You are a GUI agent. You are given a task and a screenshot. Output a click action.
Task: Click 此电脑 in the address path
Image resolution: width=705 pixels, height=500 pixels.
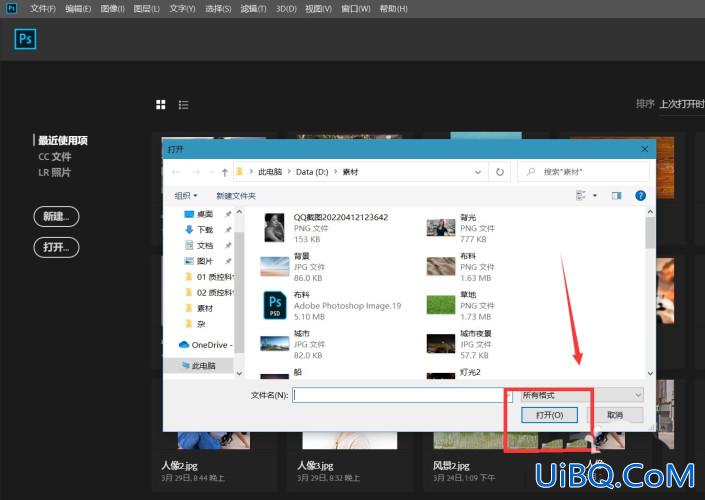tap(270, 172)
